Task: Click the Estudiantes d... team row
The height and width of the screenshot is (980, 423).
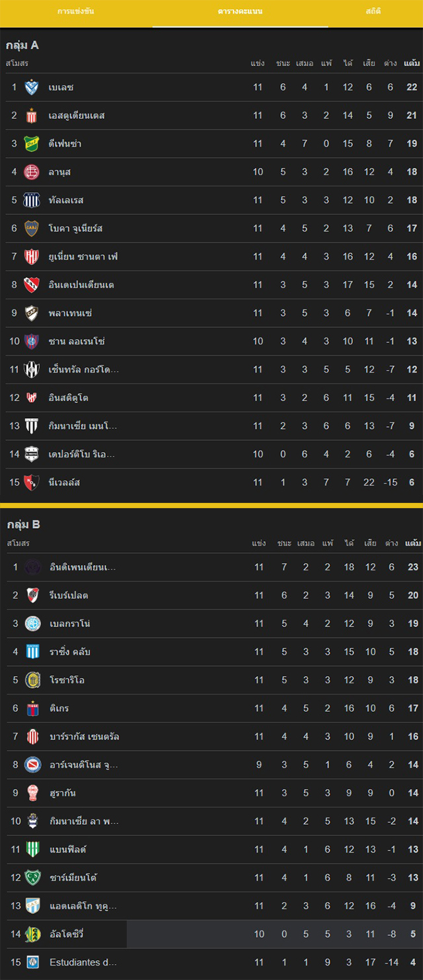Action: pyautogui.click(x=211, y=962)
